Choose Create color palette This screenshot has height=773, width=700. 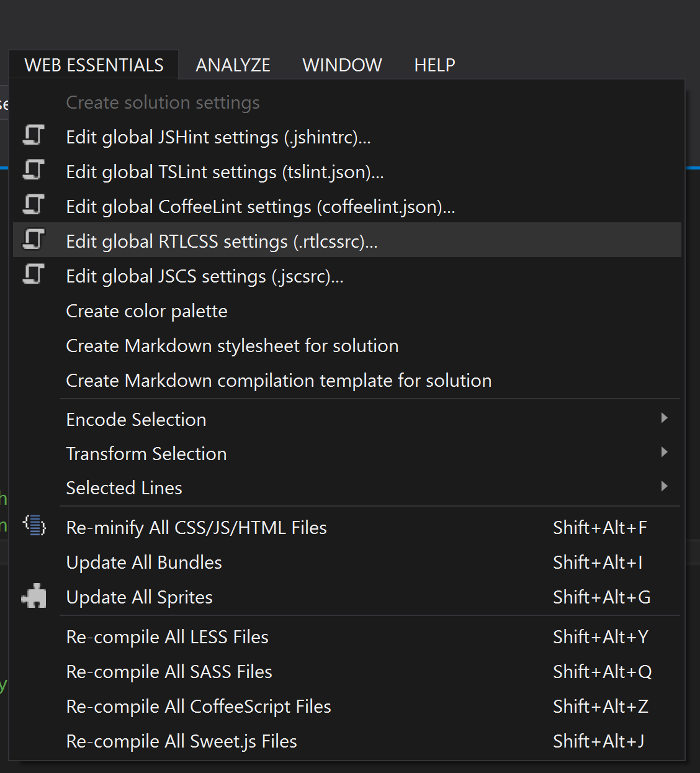coord(146,311)
